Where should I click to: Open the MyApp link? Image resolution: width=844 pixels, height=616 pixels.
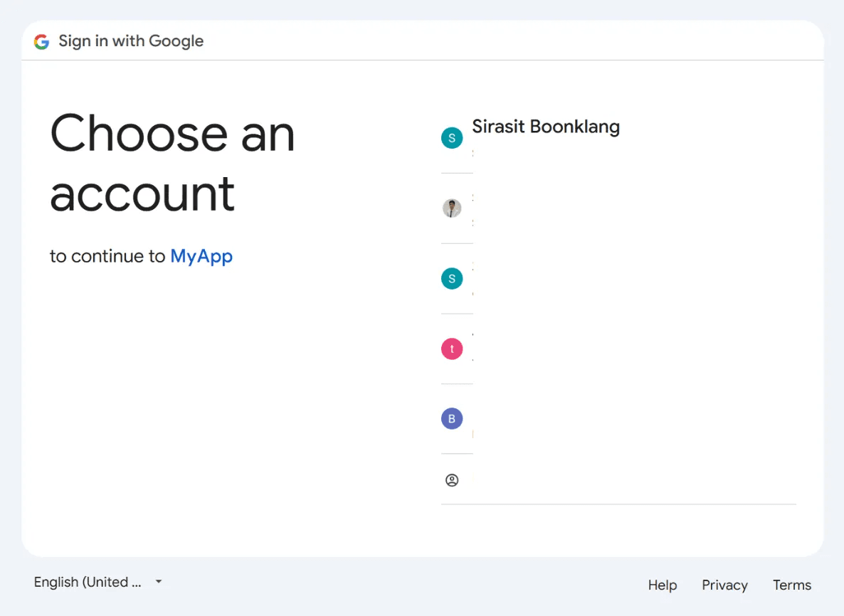(201, 256)
